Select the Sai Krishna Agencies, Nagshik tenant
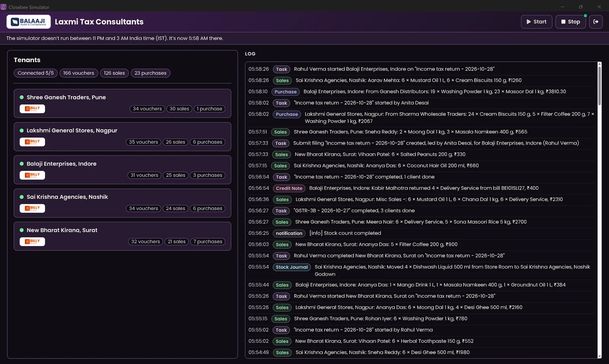The width and height of the screenshot is (609, 364). coord(123,203)
